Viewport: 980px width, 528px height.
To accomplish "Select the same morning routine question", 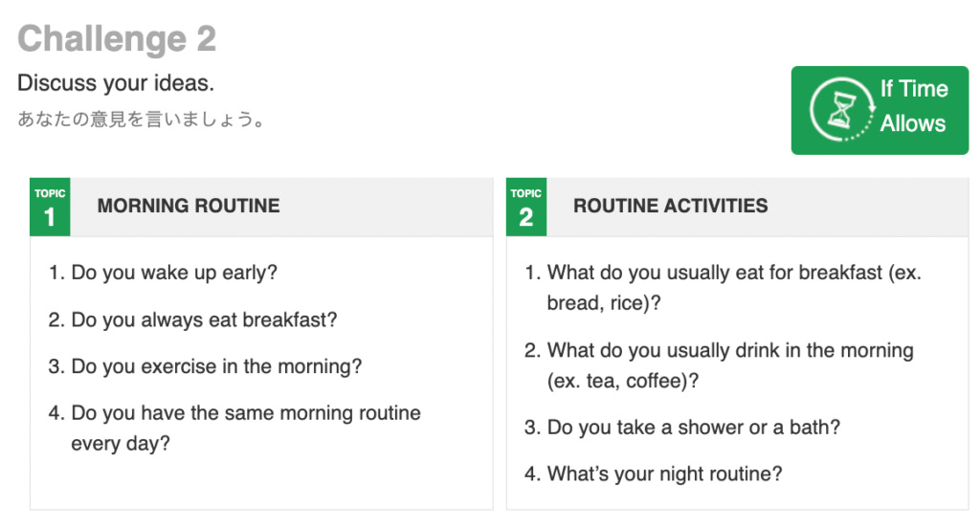I will (234, 428).
